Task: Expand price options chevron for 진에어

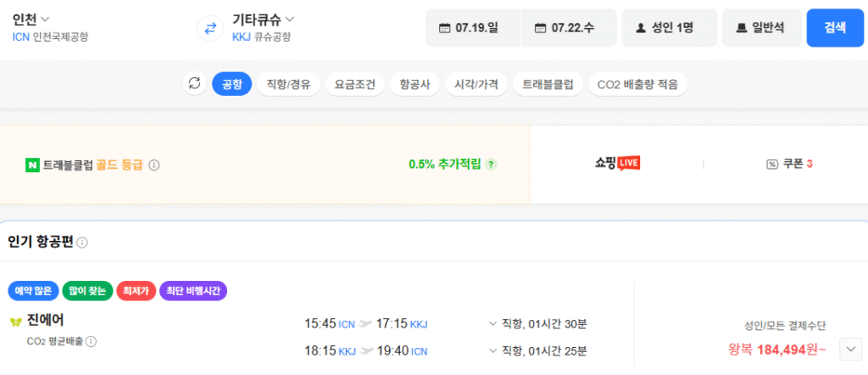Action: click(851, 349)
